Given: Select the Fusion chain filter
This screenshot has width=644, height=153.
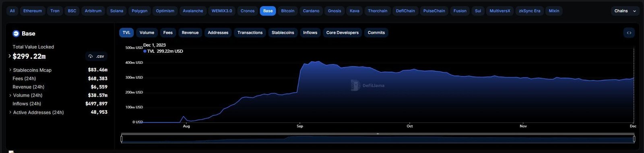Looking at the screenshot, I should [460, 11].
